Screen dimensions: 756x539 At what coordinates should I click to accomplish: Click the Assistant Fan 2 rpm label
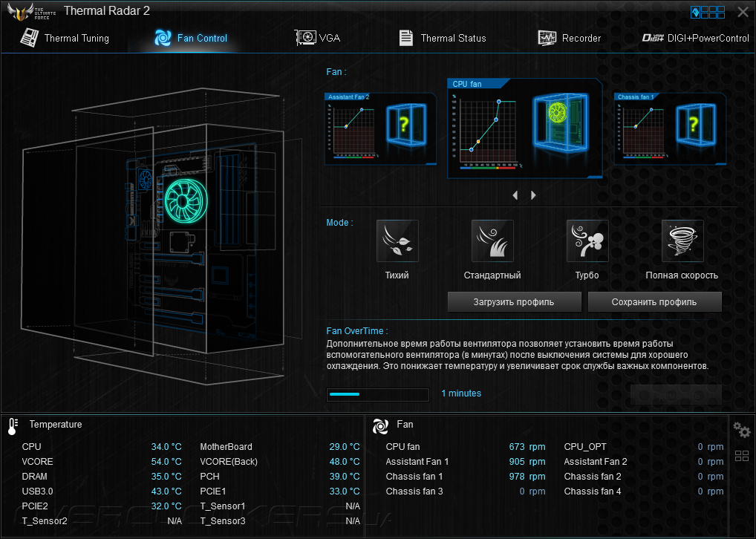pyautogui.click(x=596, y=462)
